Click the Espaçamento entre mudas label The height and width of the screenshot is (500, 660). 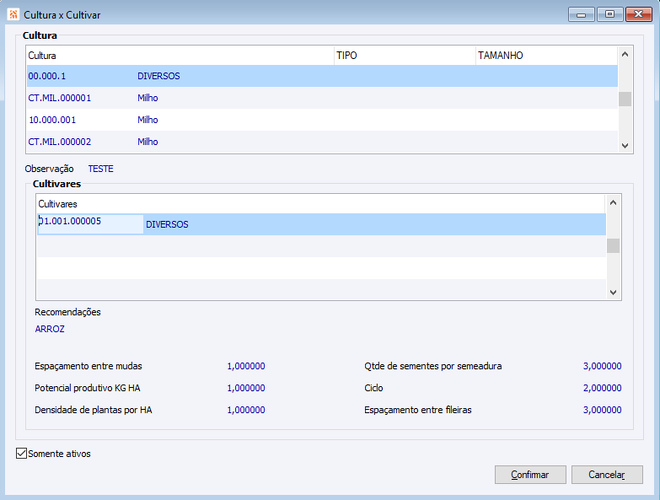88,366
